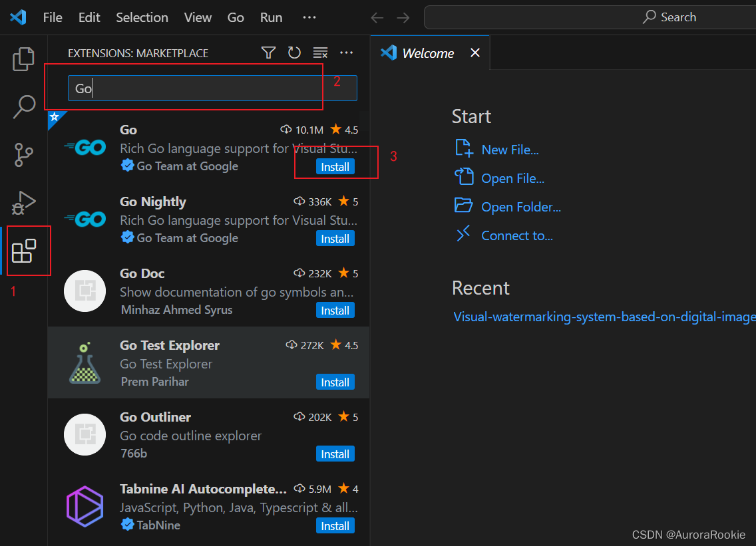The image size is (756, 546).
Task: Open the Search view in activity bar
Action: pyautogui.click(x=24, y=106)
